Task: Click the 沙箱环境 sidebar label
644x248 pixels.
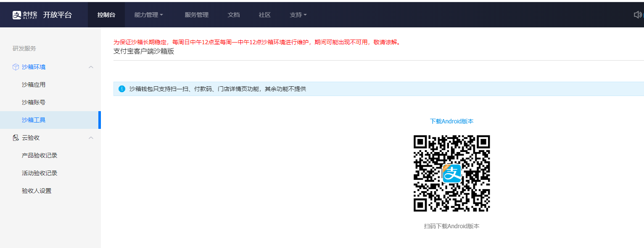Action: [34, 67]
